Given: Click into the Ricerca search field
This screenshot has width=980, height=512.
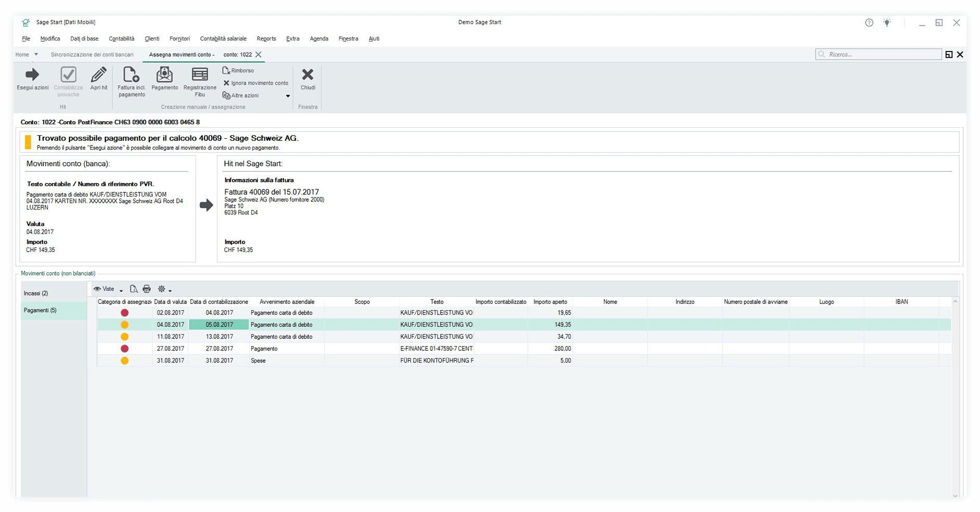Looking at the screenshot, I should (879, 54).
